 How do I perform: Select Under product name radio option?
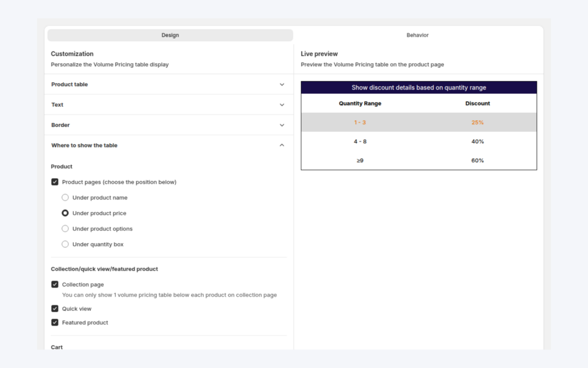click(65, 198)
